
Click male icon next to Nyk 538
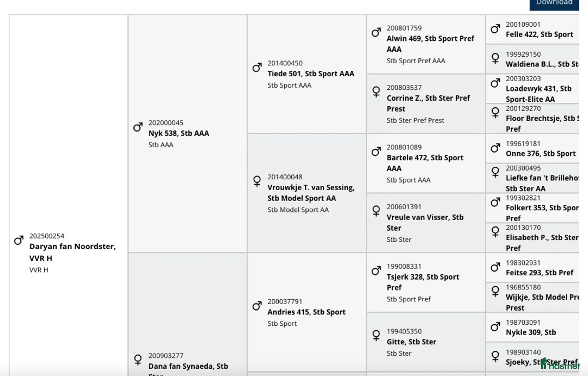point(138,127)
